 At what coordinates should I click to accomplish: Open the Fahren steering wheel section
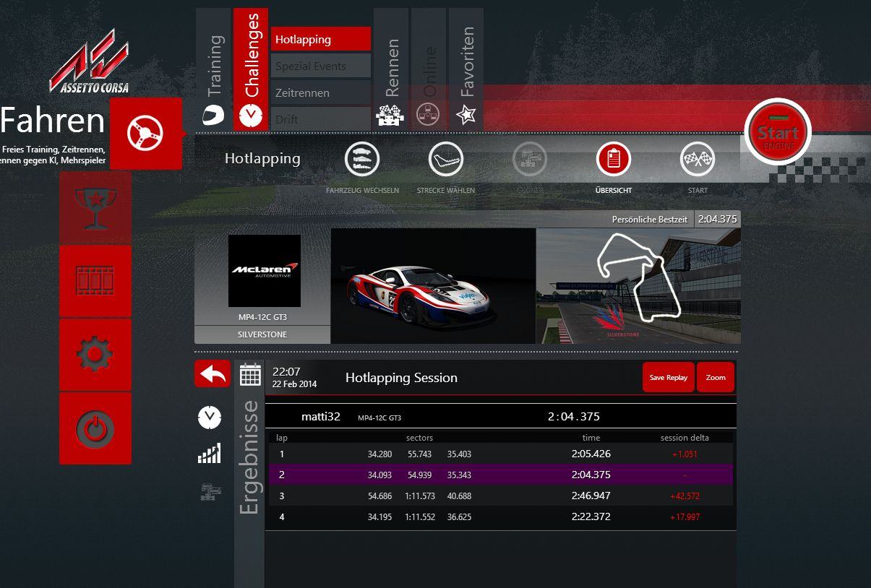(x=146, y=134)
